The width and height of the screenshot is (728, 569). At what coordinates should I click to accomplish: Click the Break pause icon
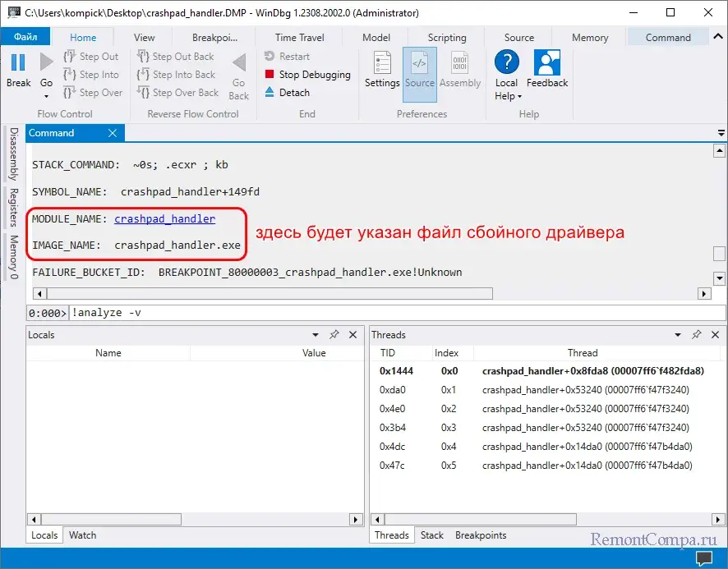[18, 62]
